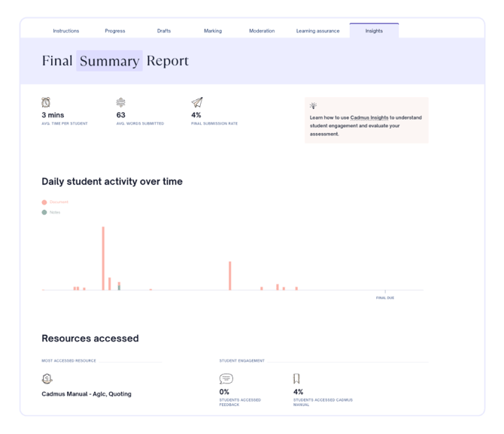This screenshot has height=434, width=504.
Task: Click the 4% students accessed Cadmus manual value
Action: (299, 392)
